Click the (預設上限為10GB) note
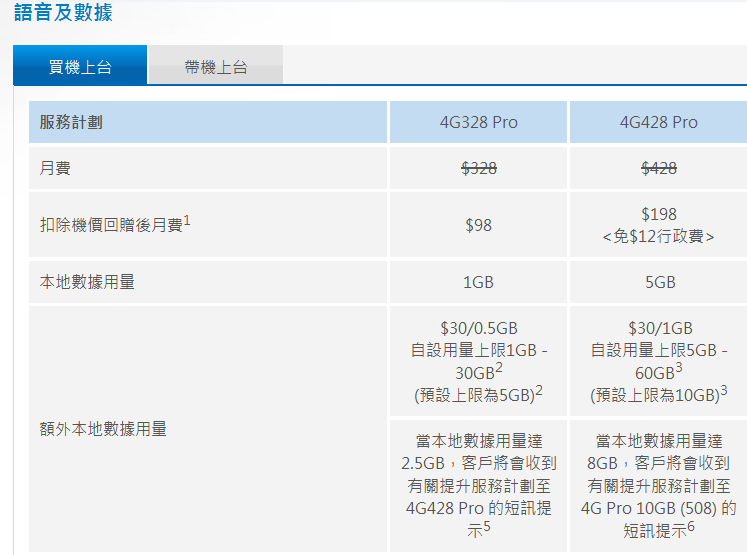Viewport: 747px width, 555px height. 658,394
